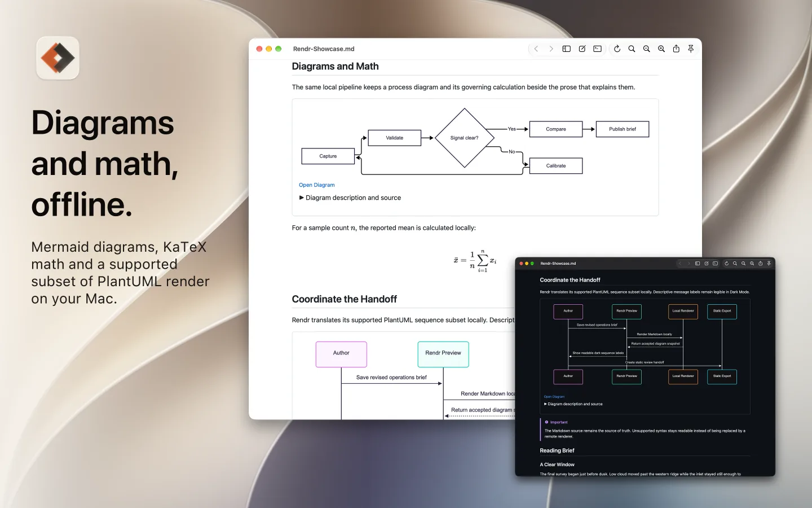Go forward in the light Rendr window
Viewport: 812px width, 508px height.
[551, 49]
